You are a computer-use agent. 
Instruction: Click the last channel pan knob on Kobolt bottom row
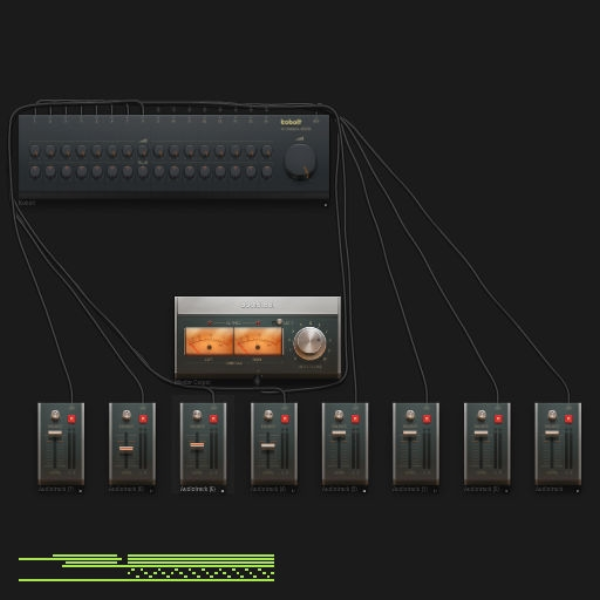(x=266, y=171)
